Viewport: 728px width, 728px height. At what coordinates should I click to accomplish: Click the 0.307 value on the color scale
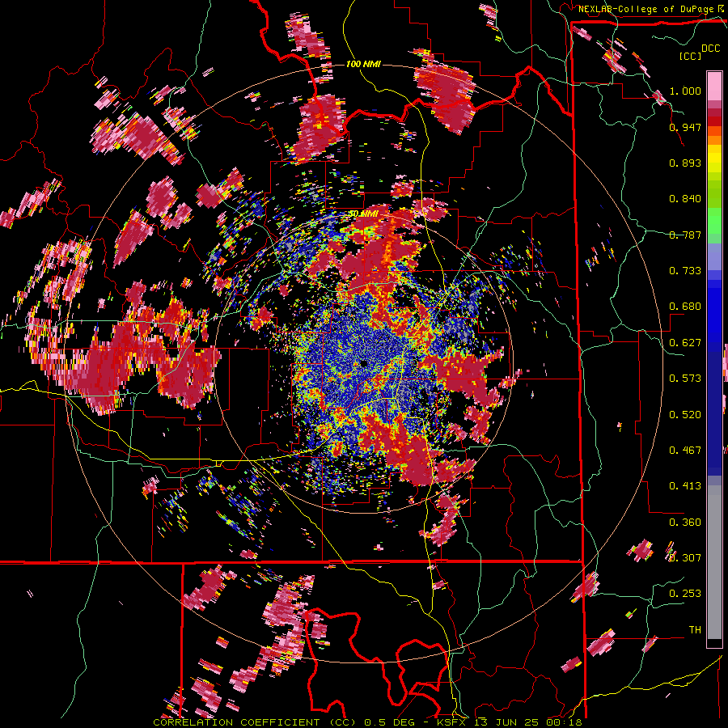click(685, 558)
